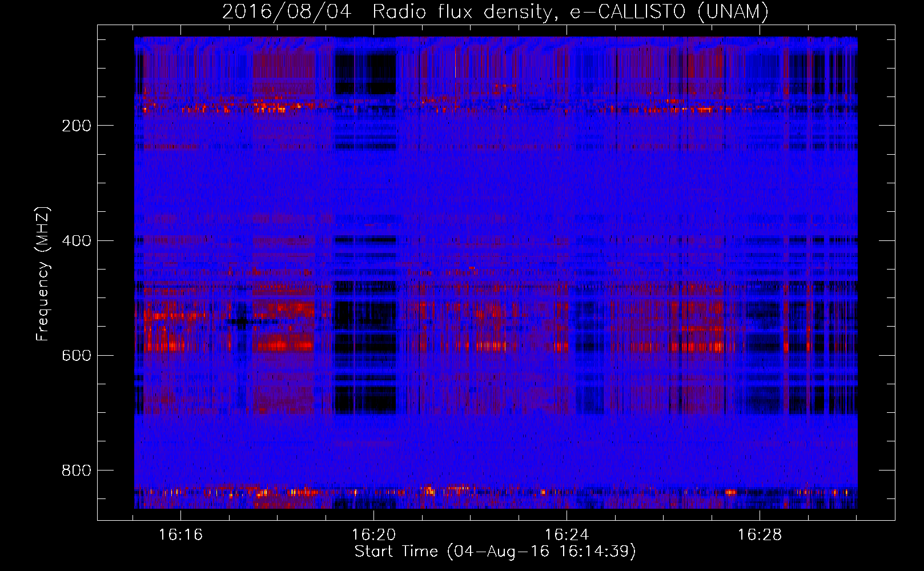Click the 'Start Time (04-Aug-16 16:14:39)' label
This screenshot has width=924, height=571.
pyautogui.click(x=495, y=552)
